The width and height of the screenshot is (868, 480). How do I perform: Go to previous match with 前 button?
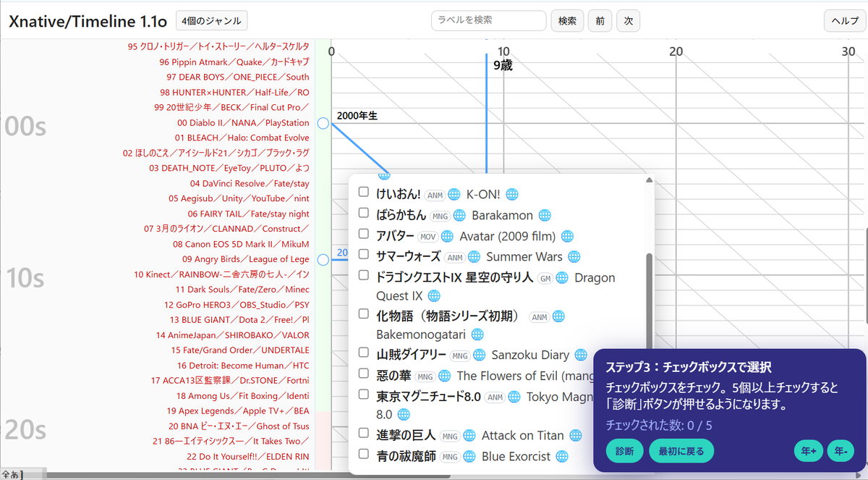[600, 21]
